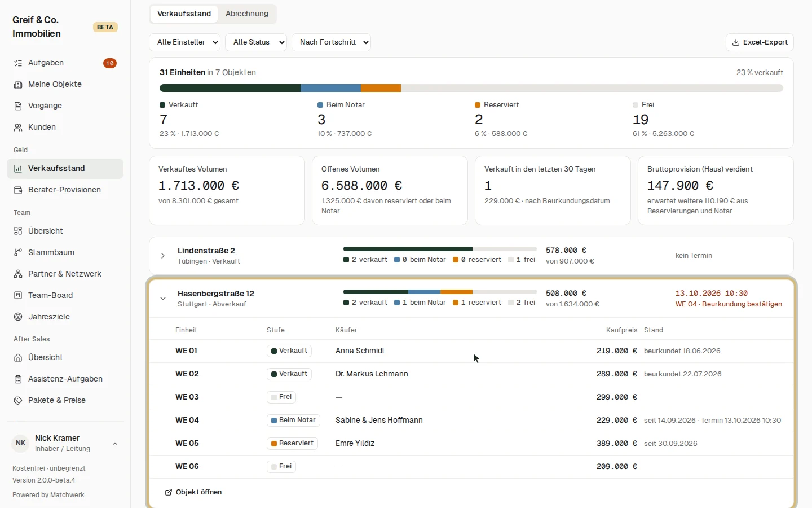Click the Reserviert status badge for WE 05
The image size is (812, 508).
pyautogui.click(x=292, y=444)
